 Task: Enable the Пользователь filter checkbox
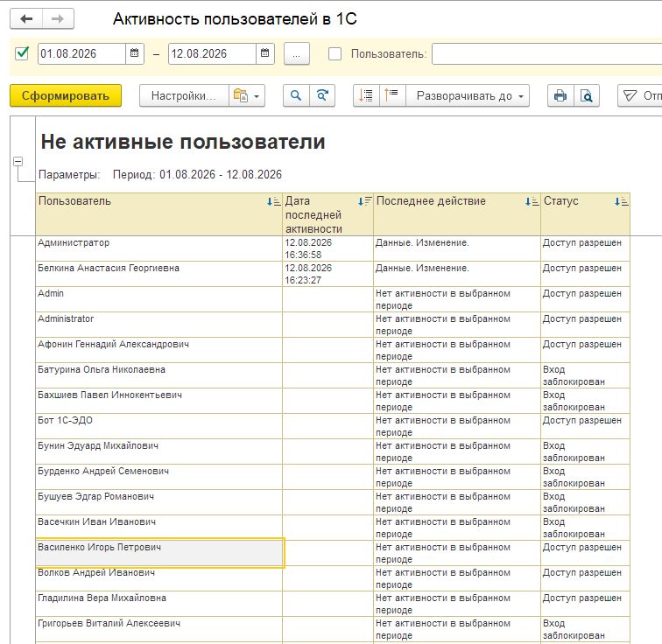coord(335,53)
